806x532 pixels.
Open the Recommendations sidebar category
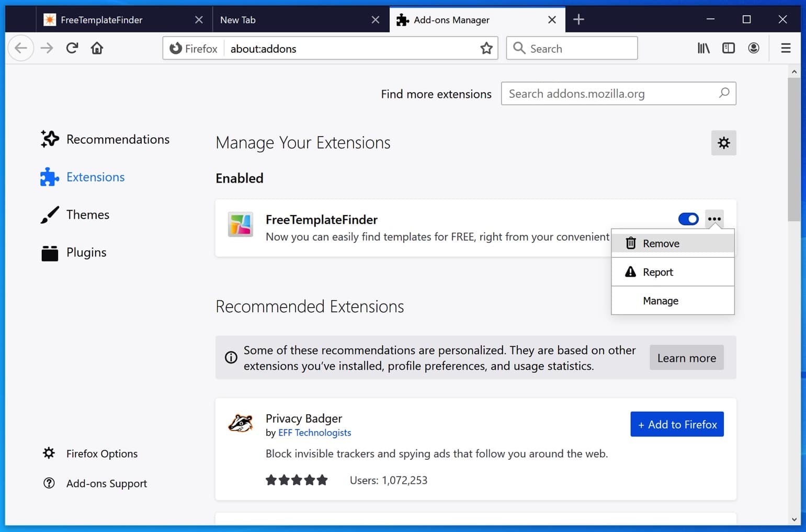tap(105, 139)
